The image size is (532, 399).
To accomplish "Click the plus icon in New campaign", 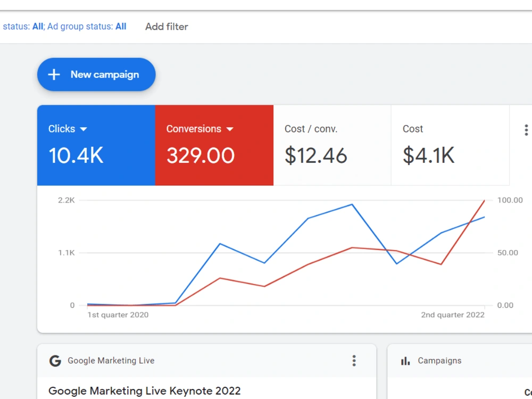I will pos(54,74).
